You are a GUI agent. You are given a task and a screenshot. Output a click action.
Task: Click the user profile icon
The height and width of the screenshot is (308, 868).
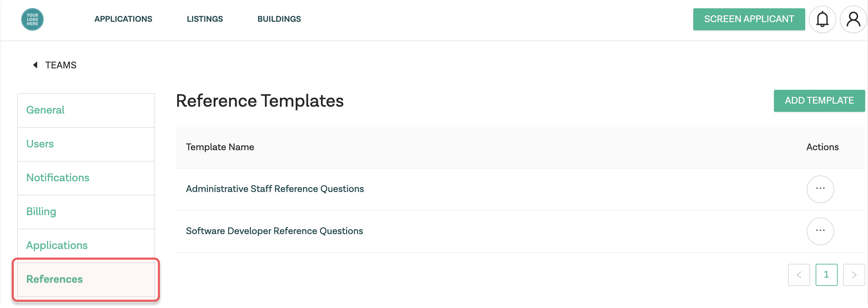click(853, 19)
